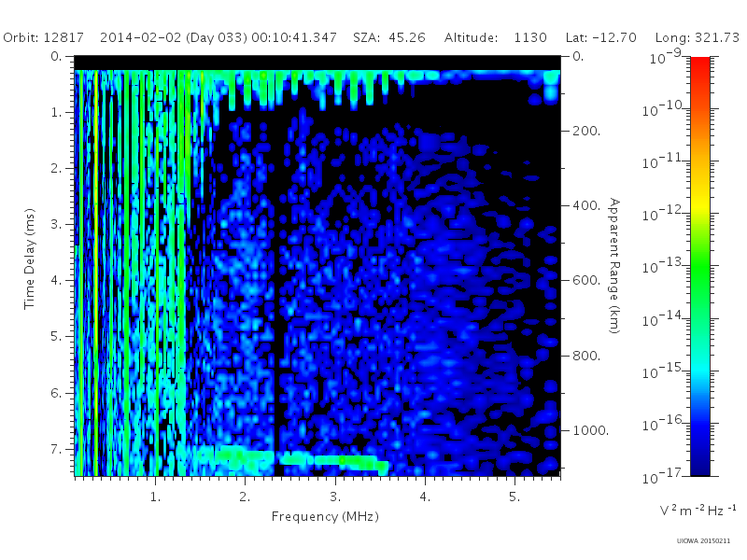Click the 'V² m⁻² Hz⁻¹' units label
Viewport: 747px width, 560px height.
(698, 510)
